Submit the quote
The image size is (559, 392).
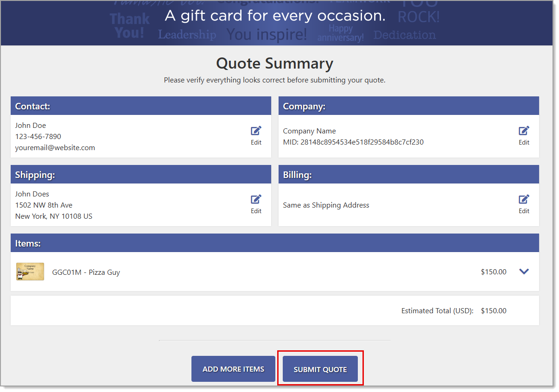[320, 368]
